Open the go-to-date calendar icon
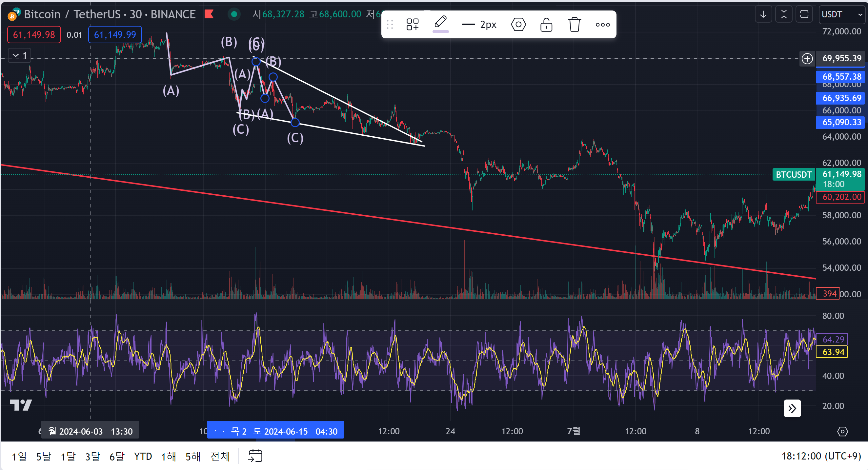Screen dimensions: 868x470 pos(255,456)
